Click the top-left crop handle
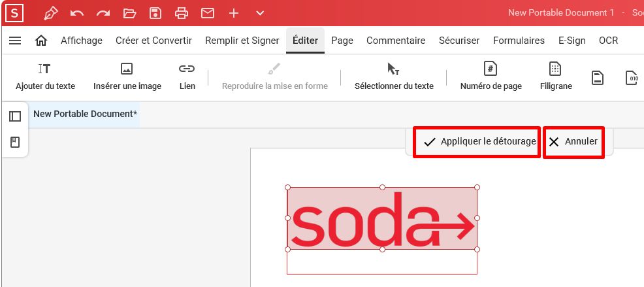Image resolution: width=644 pixels, height=287 pixels. [x=287, y=187]
